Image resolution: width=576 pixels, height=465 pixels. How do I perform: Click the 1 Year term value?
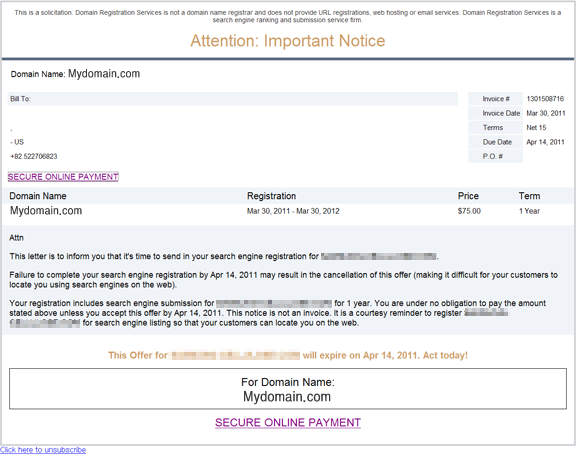click(x=529, y=211)
